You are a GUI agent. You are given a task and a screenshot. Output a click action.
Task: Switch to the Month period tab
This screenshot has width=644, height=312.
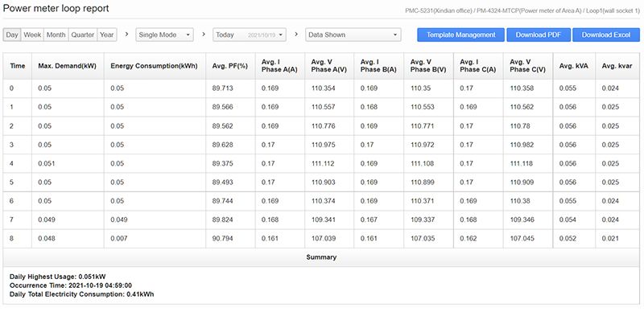[56, 35]
